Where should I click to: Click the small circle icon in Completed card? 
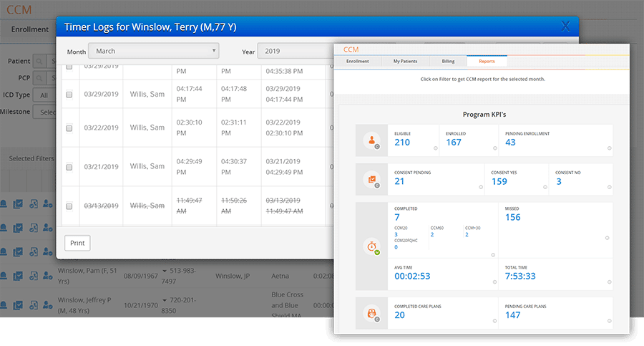[x=493, y=255]
